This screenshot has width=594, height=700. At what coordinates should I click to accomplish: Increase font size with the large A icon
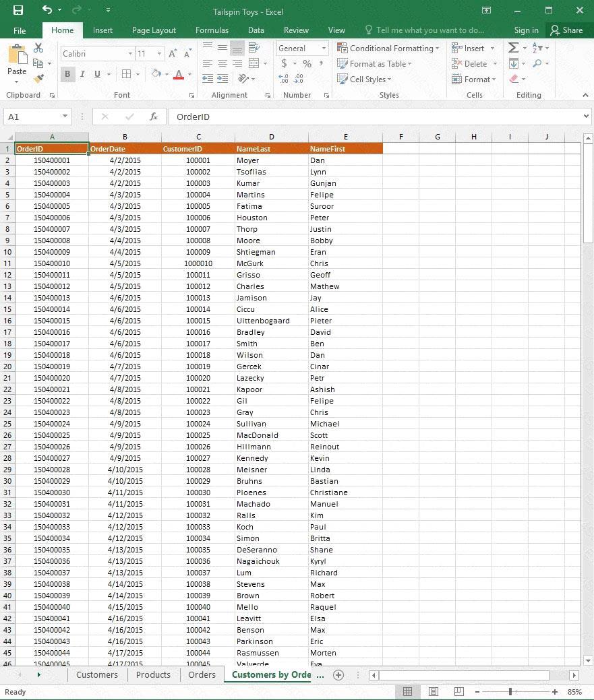[x=173, y=54]
